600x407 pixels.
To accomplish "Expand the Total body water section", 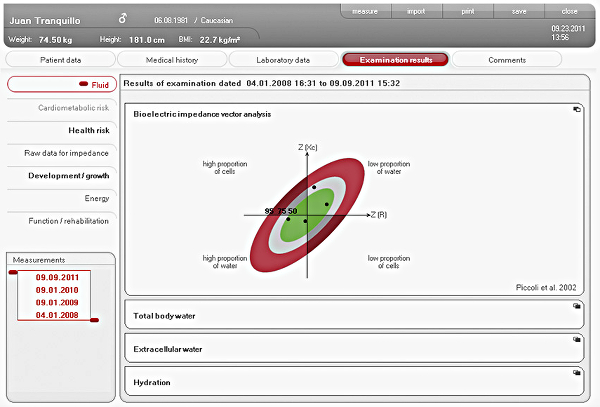I will pos(354,315).
